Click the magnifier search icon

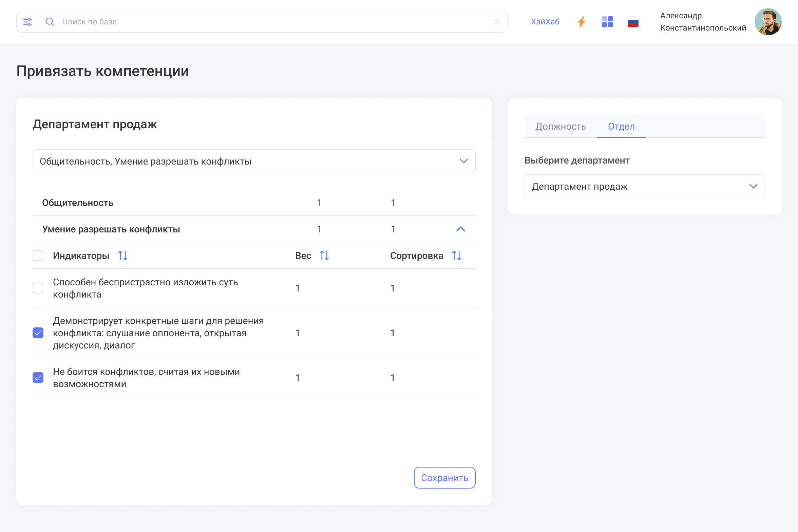(50, 22)
